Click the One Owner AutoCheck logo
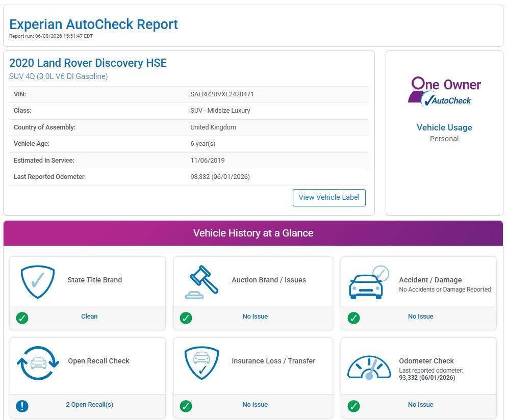Viewport: 507px width, 420px height. click(x=444, y=92)
